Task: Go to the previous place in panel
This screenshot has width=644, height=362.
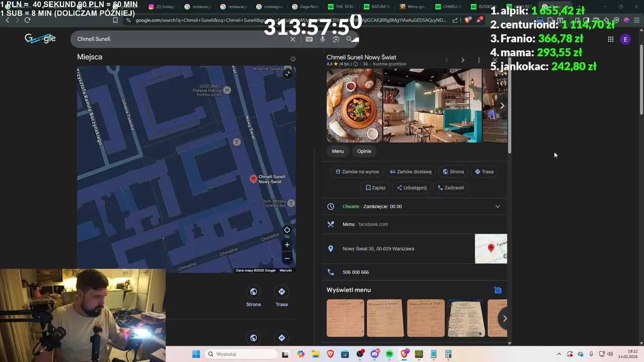Action: click(447, 60)
